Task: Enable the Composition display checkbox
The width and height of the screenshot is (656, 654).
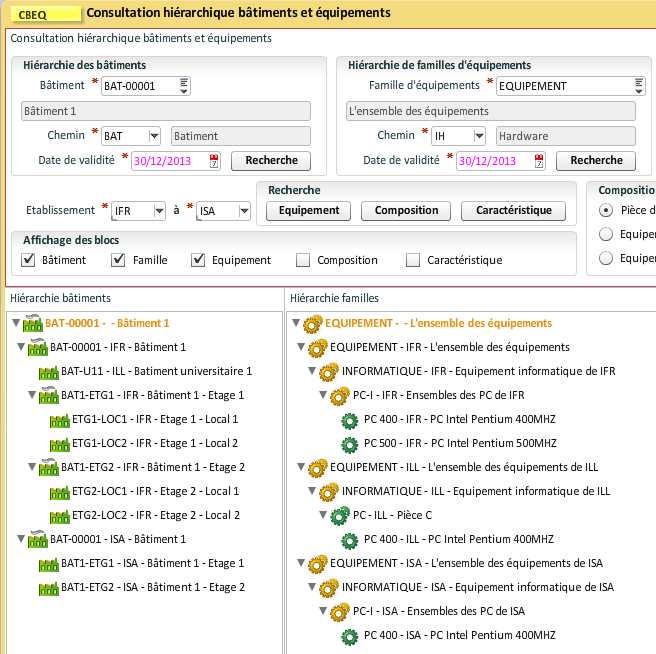Action: pos(303,260)
